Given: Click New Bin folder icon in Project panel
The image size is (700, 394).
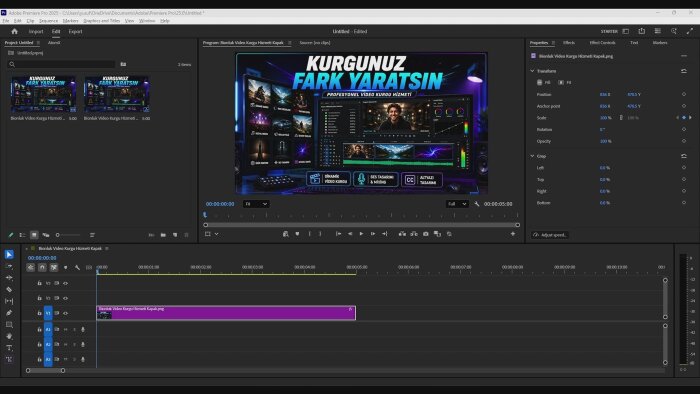Looking at the screenshot, I should coord(163,235).
